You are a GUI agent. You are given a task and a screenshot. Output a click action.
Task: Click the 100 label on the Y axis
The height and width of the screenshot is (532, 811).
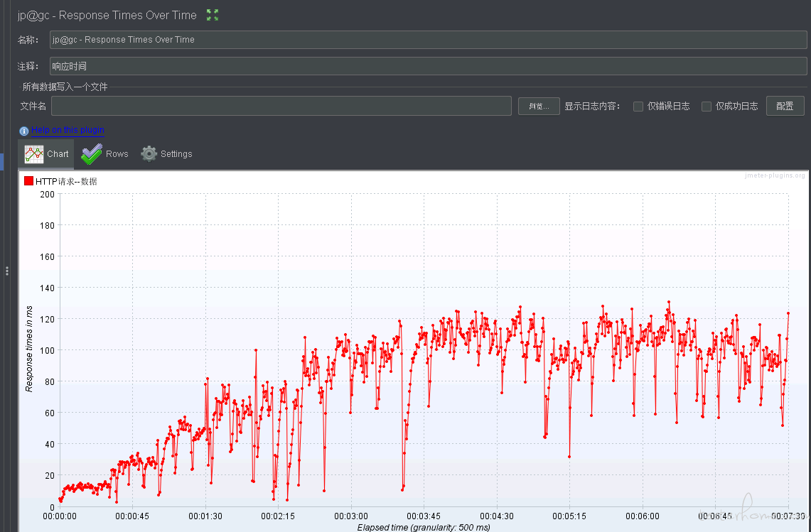point(47,351)
